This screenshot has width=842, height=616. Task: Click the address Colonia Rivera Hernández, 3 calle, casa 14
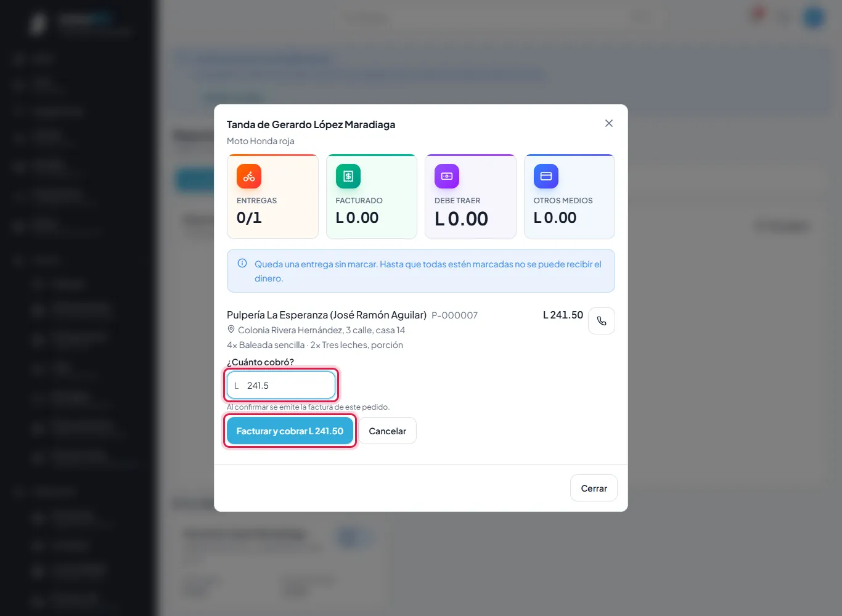click(322, 330)
